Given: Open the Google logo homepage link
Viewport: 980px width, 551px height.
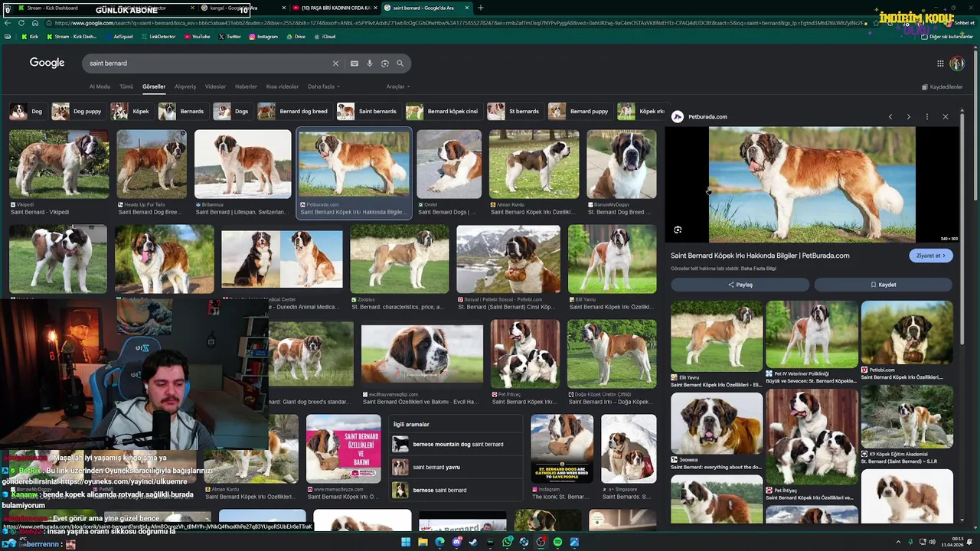Looking at the screenshot, I should [x=47, y=63].
